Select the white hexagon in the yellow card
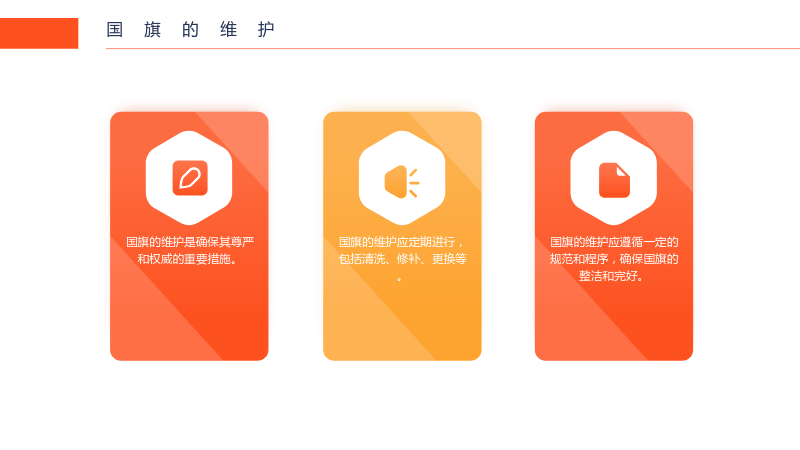 [402, 178]
